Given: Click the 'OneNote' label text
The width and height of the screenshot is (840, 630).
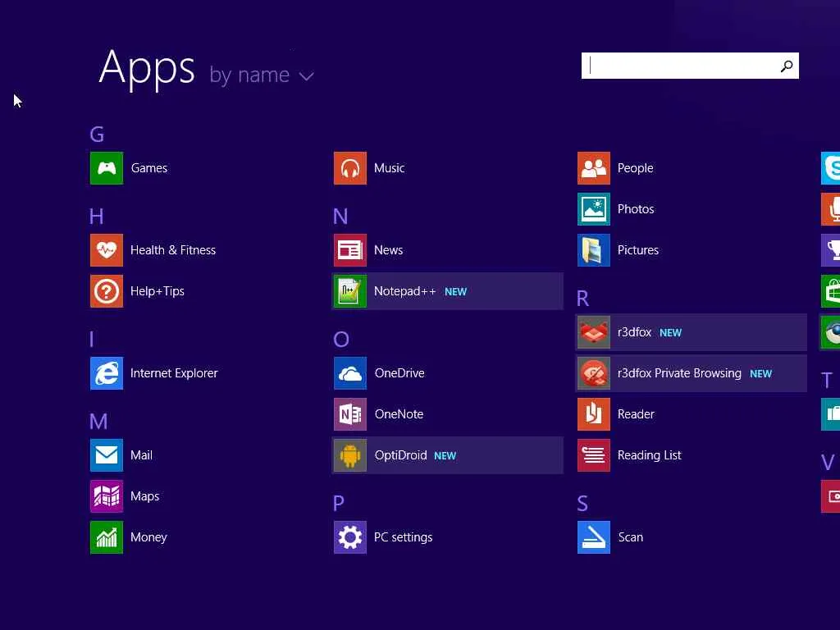Looking at the screenshot, I should click(399, 414).
